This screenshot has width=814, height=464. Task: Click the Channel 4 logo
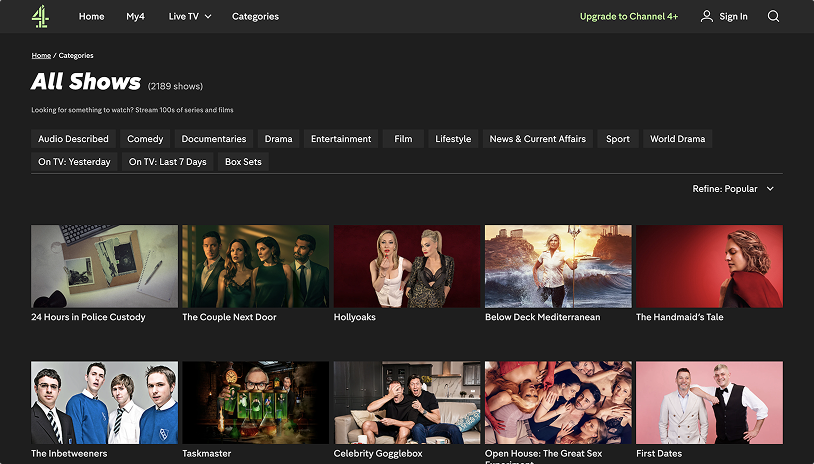(40, 17)
